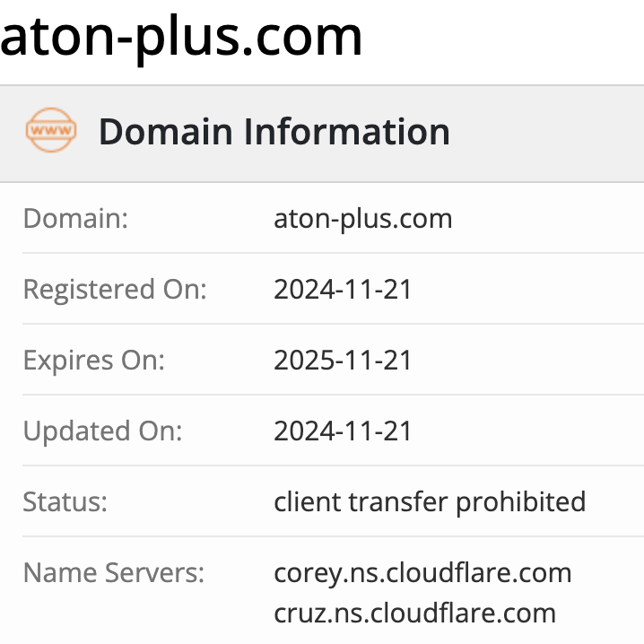Click the aton-plus.com page title
The image size is (644, 644).
[x=181, y=38]
